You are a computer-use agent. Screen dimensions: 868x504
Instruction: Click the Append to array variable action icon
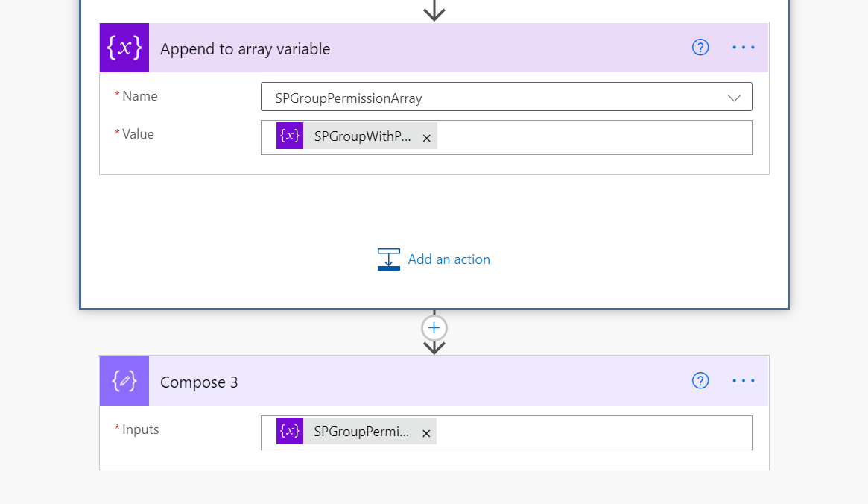coord(124,48)
